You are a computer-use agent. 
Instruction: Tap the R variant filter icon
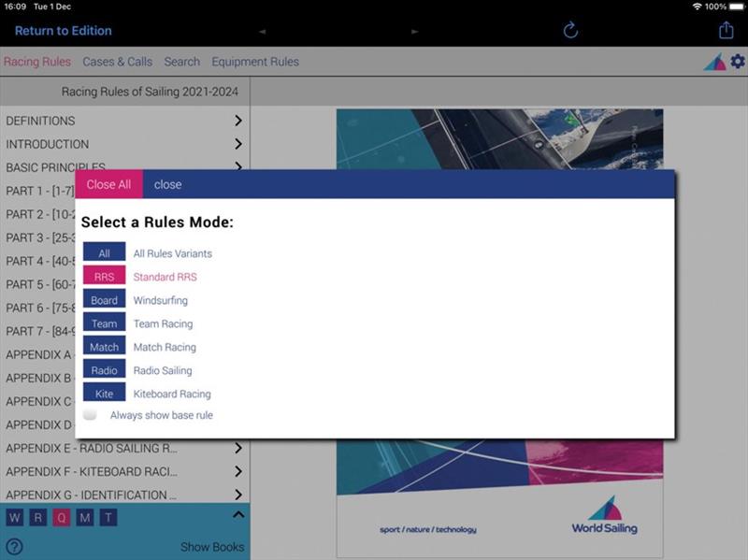pyautogui.click(x=37, y=518)
